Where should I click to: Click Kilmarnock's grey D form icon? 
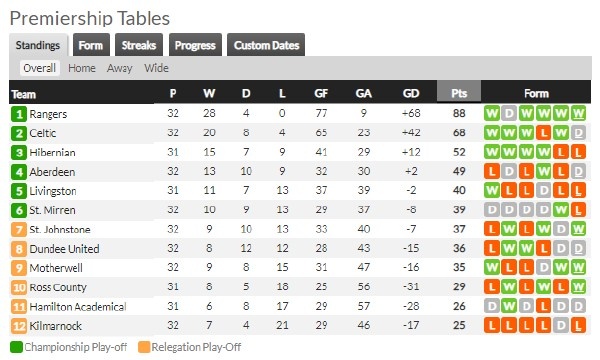tap(561, 326)
